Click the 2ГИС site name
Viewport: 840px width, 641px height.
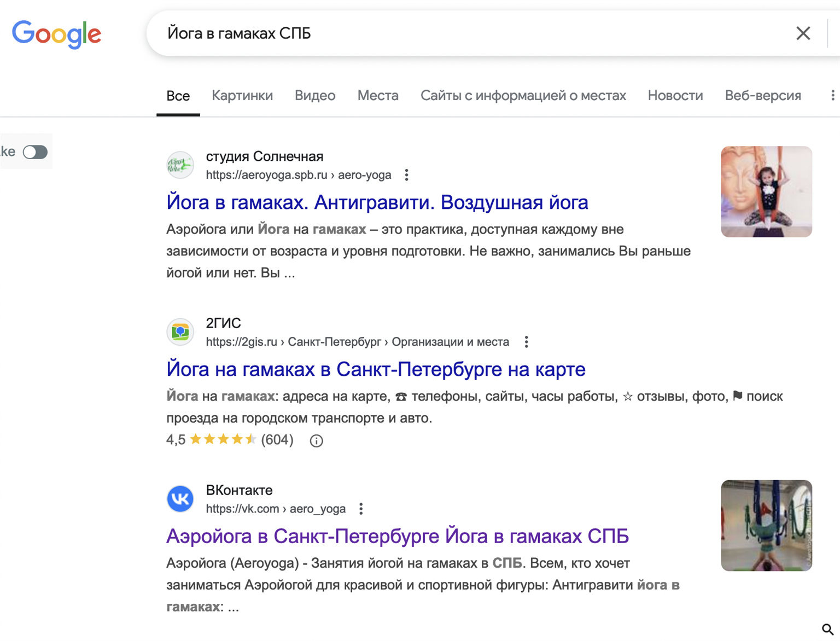(223, 323)
